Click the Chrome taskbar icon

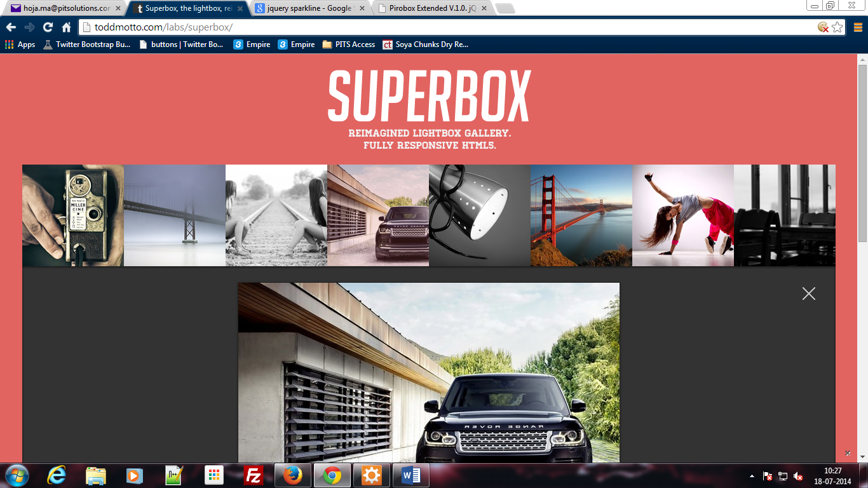pos(332,475)
